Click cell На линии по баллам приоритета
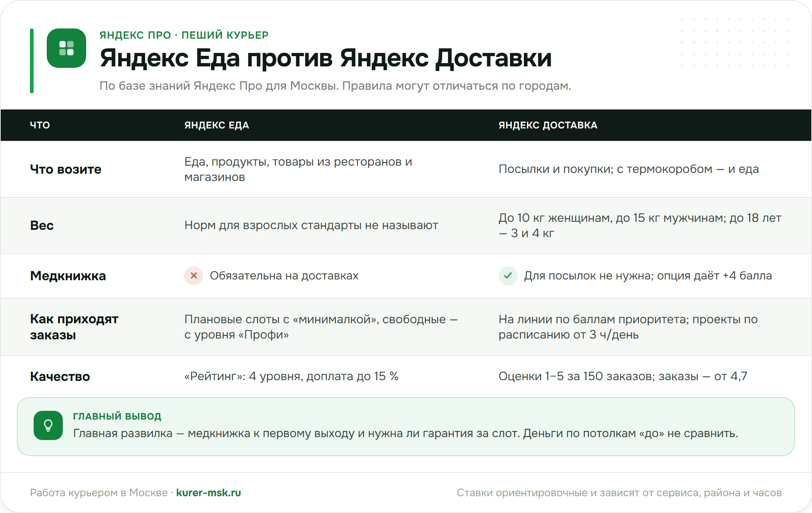 click(x=628, y=327)
